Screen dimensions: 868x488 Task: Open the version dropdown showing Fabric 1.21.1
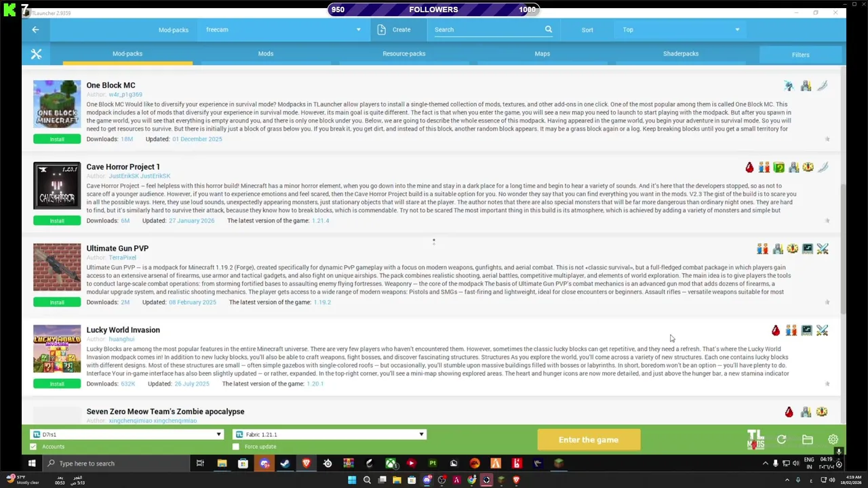(x=329, y=434)
